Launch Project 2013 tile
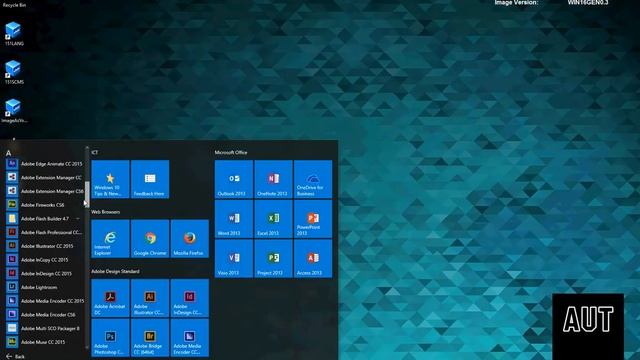Screen dimensions: 640x360 [x=273, y=259]
